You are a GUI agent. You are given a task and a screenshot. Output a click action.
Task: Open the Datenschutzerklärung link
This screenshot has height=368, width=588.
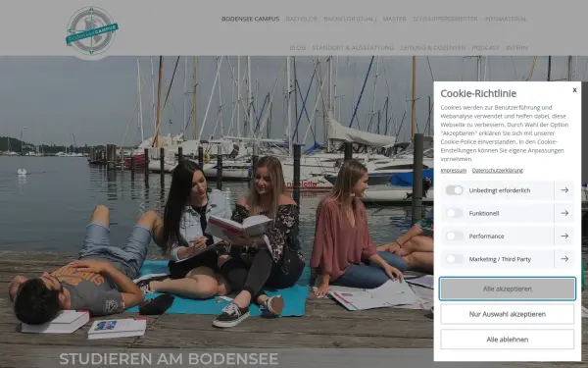click(497, 171)
